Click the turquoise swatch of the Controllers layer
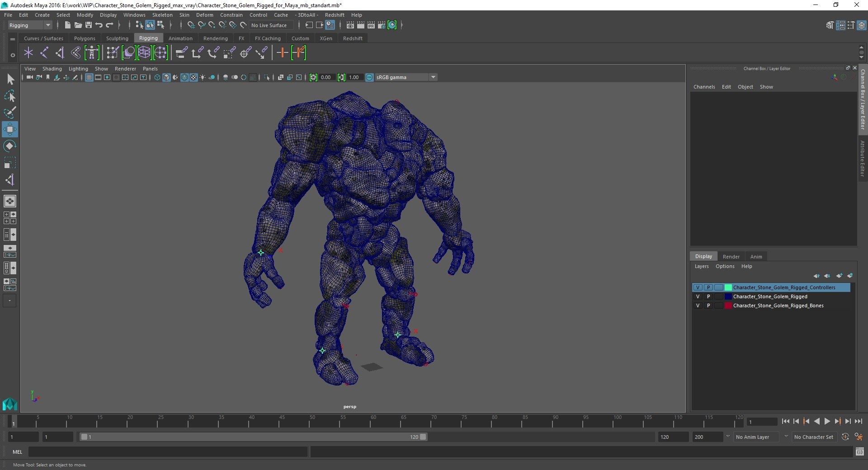The width and height of the screenshot is (868, 470). pos(728,287)
